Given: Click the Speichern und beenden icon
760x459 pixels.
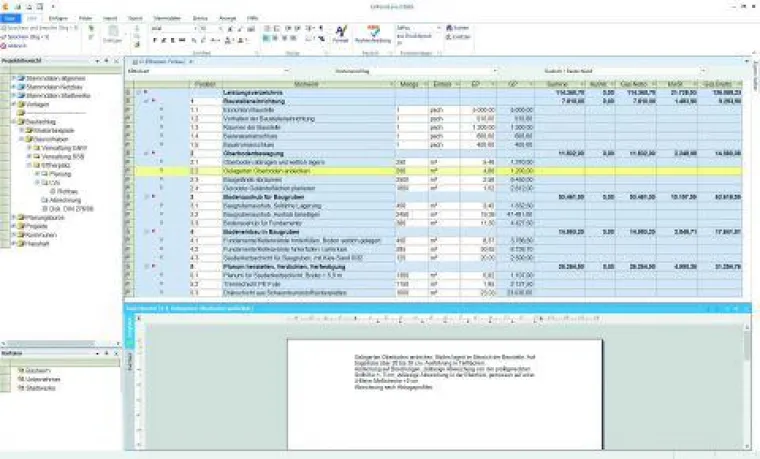Looking at the screenshot, I should pyautogui.click(x=5, y=29).
